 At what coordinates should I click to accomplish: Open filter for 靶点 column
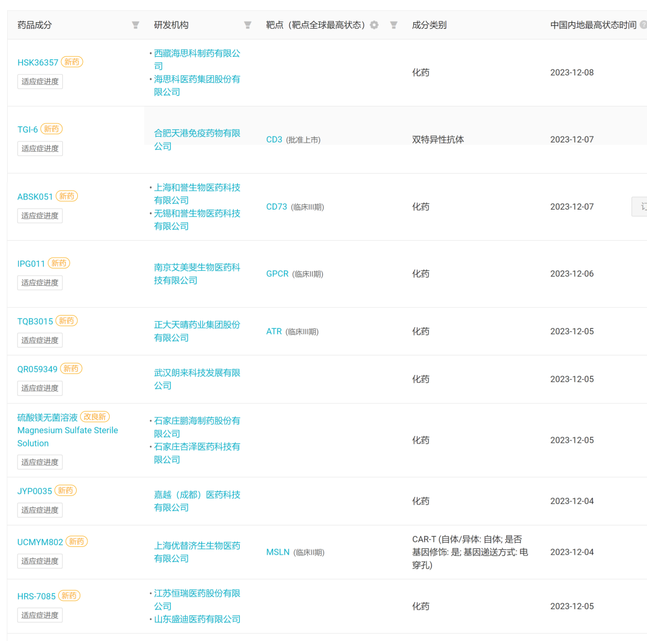pyautogui.click(x=394, y=25)
